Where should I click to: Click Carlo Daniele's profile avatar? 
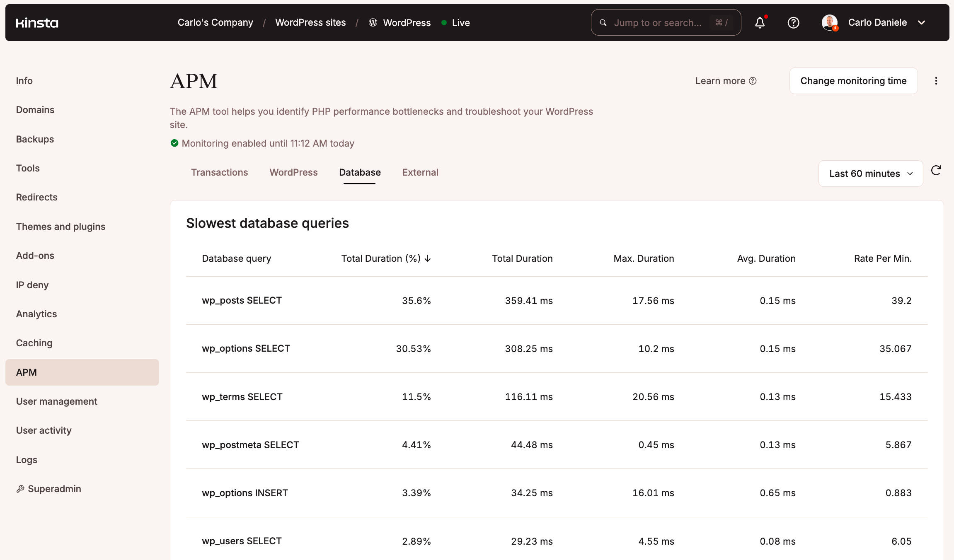(x=830, y=23)
